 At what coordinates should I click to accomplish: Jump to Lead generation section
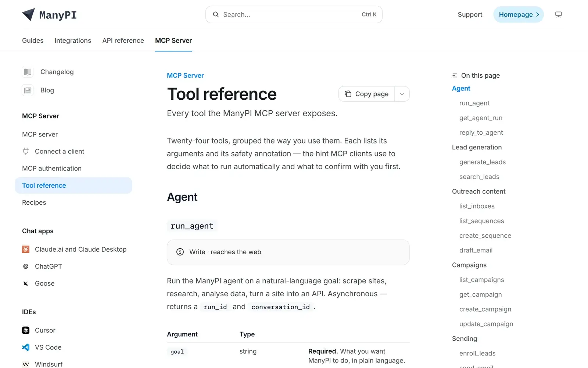(477, 147)
